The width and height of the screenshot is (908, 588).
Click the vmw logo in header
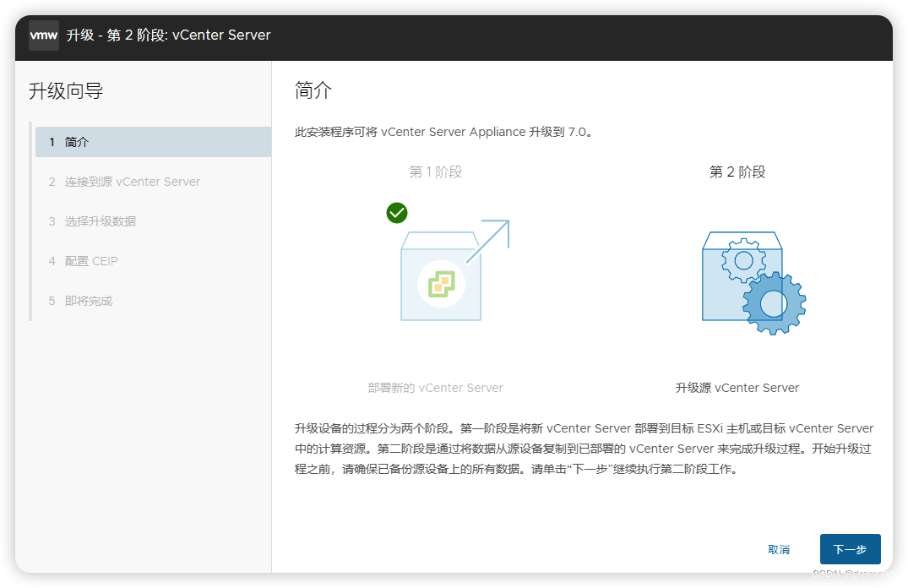pos(44,35)
